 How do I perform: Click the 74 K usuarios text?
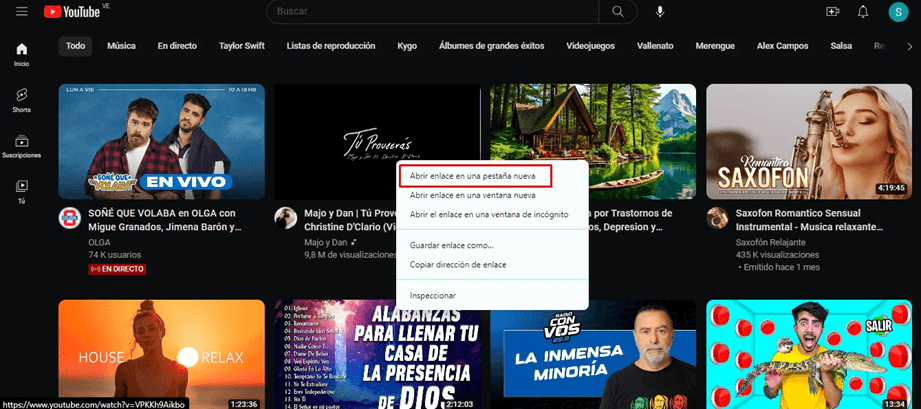pos(115,255)
